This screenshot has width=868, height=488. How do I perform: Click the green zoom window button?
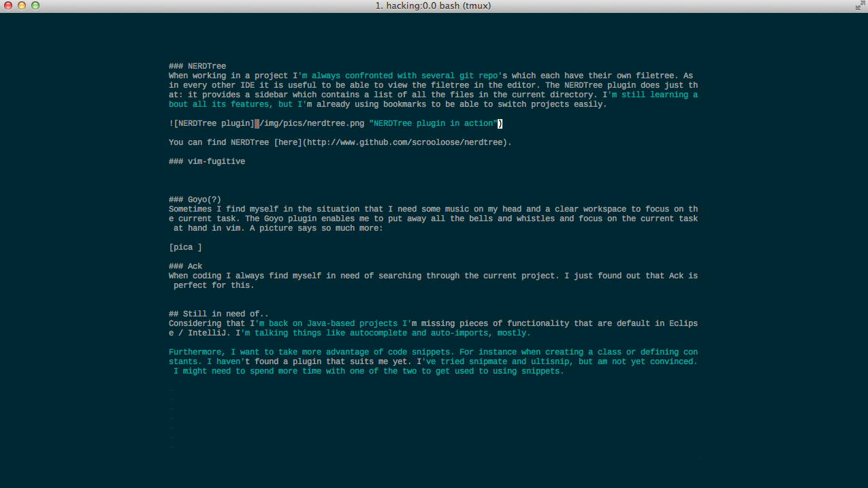[35, 5]
